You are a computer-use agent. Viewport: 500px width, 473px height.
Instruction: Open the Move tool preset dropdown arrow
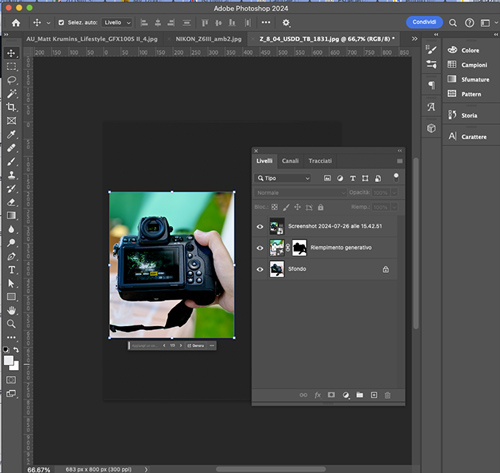coord(48,23)
